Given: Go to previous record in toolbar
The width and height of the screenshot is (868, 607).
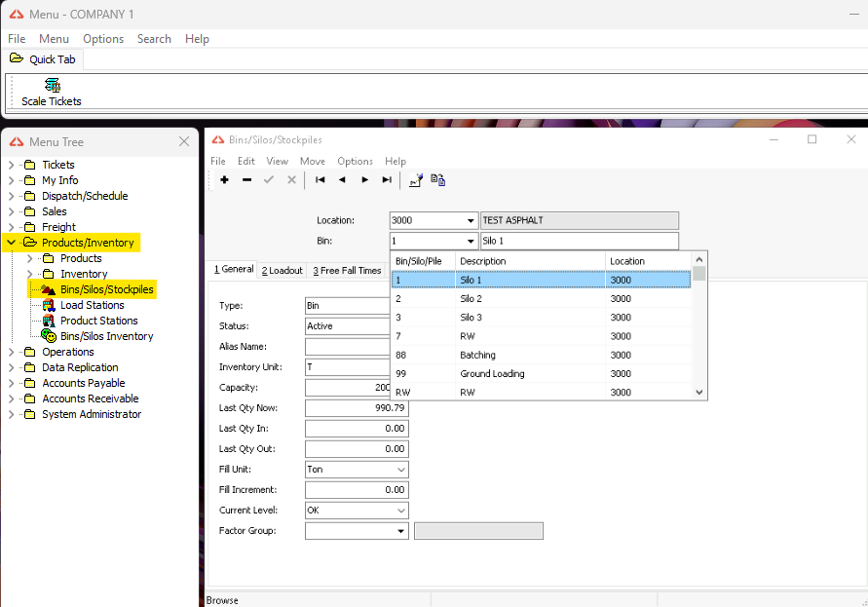Looking at the screenshot, I should click(x=342, y=179).
